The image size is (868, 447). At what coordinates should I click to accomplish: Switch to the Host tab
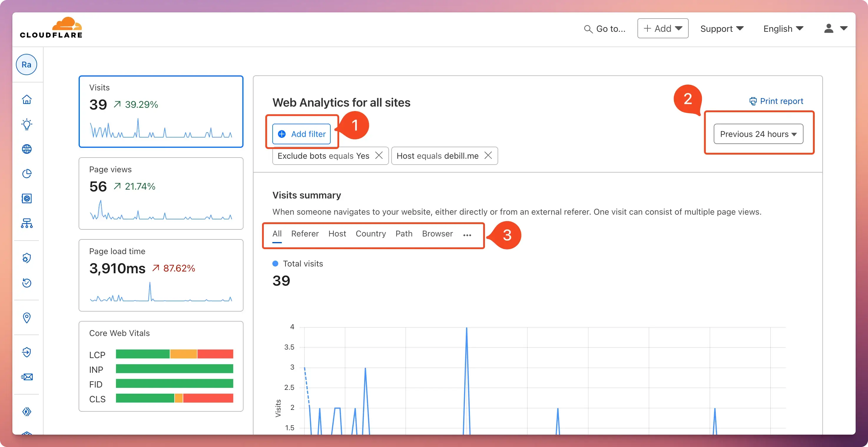pyautogui.click(x=337, y=234)
